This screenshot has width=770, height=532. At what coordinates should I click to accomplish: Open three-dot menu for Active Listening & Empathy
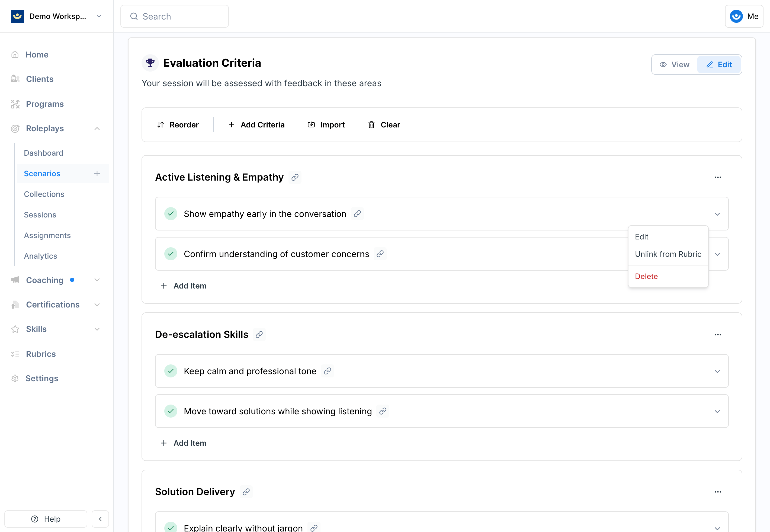tap(718, 178)
